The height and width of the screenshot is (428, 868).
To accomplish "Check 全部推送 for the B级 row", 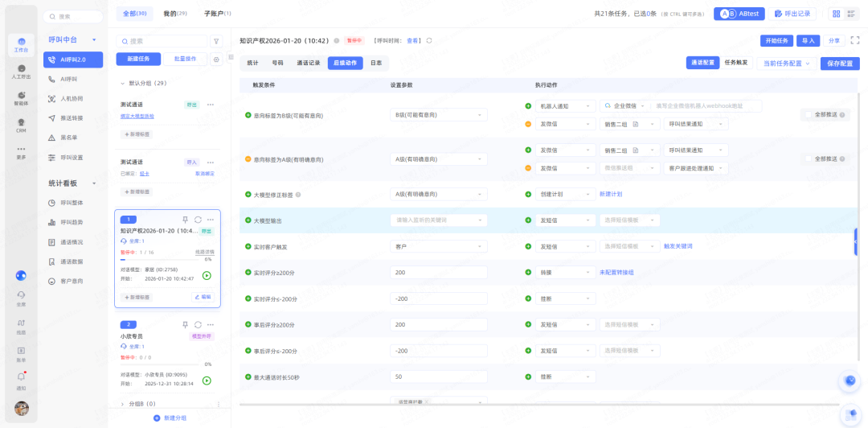I will pyautogui.click(x=806, y=115).
